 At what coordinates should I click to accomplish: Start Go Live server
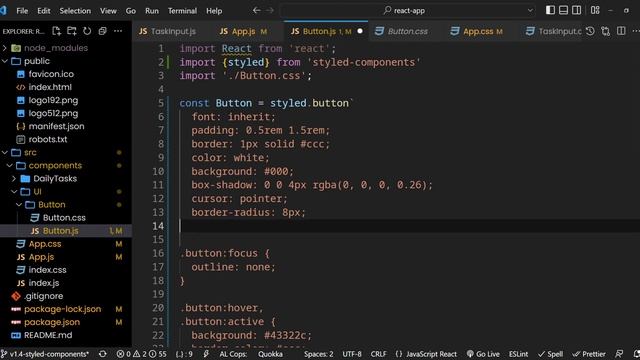click(483, 354)
